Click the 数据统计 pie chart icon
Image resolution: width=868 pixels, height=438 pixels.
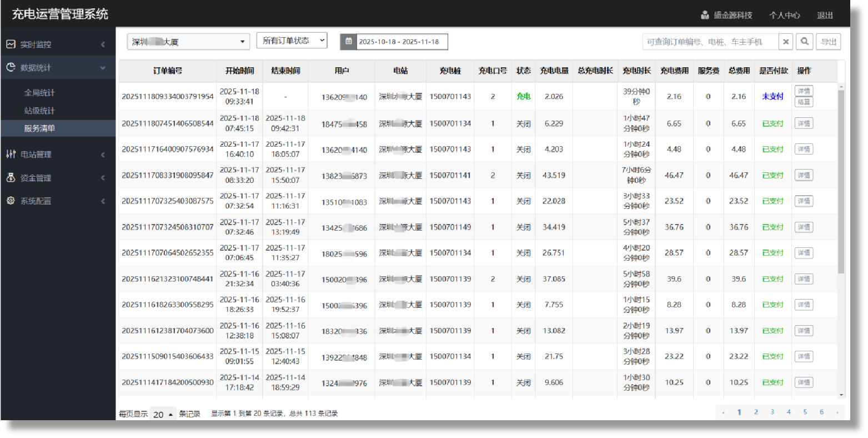[x=11, y=67]
